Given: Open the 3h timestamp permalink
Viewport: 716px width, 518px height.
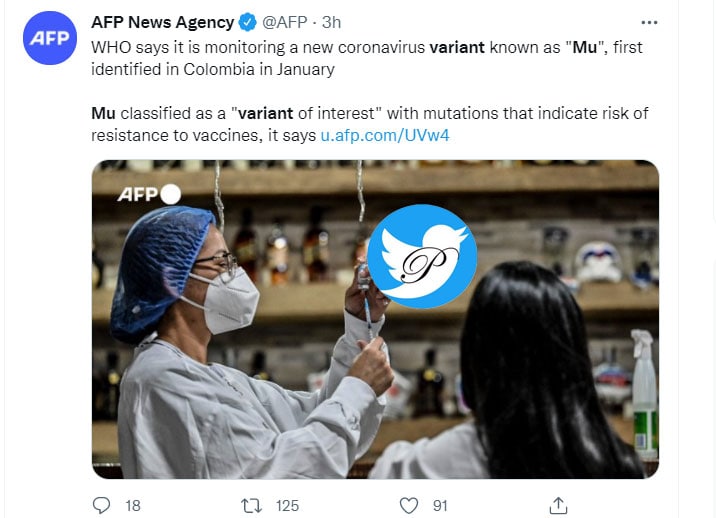Looking at the screenshot, I should pyautogui.click(x=332, y=22).
